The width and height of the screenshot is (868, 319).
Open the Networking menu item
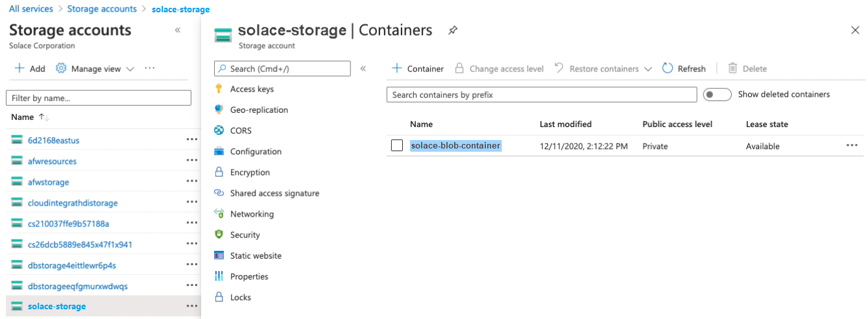click(252, 214)
